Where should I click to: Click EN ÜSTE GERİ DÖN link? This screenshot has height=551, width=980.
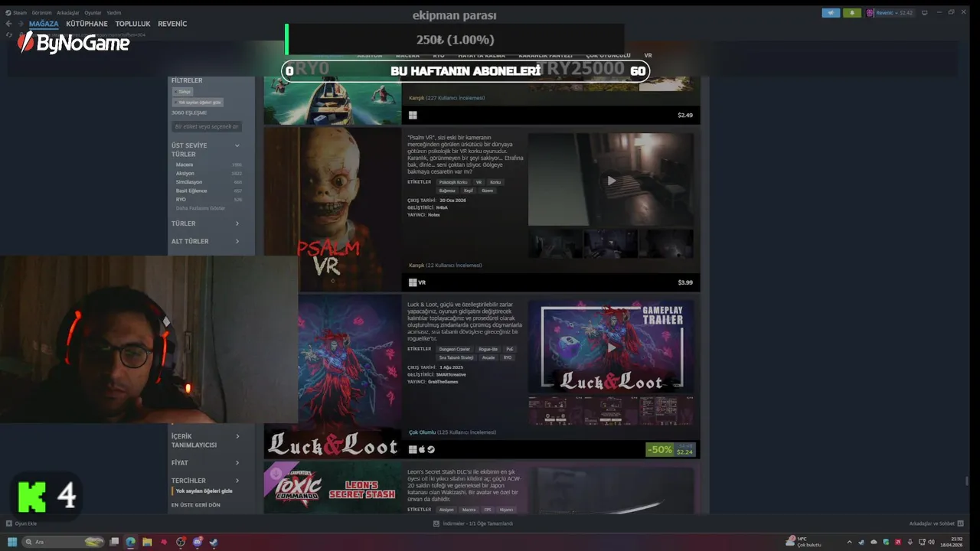[195, 505]
